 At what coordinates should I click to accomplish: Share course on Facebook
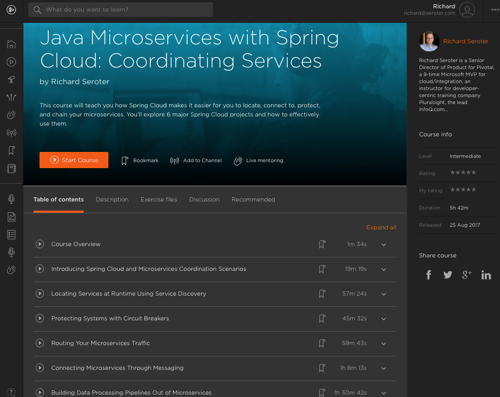(429, 275)
